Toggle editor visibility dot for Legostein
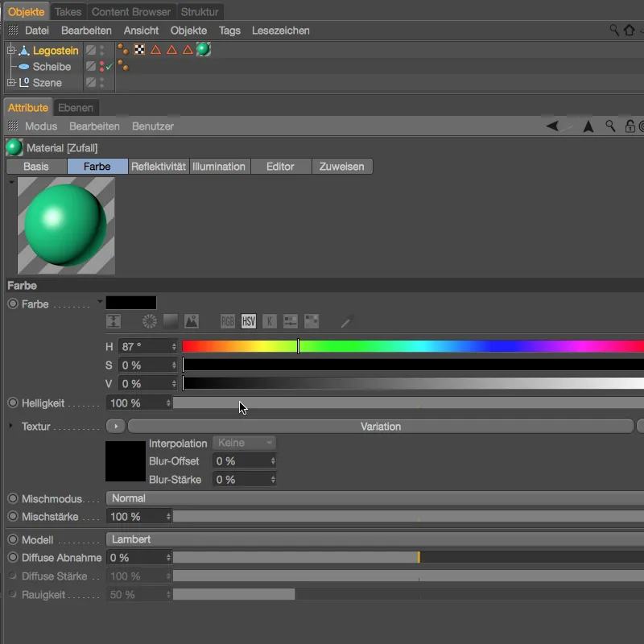 coord(101,47)
